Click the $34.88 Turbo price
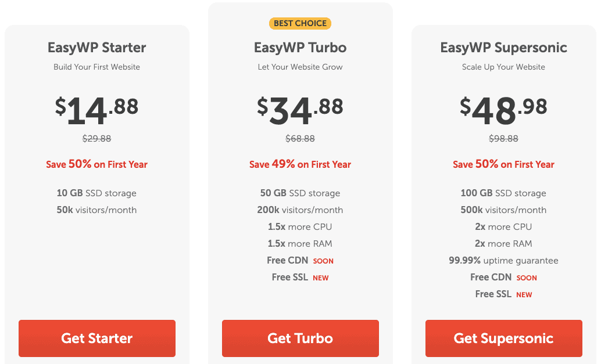Viewport: 601px width, 364px height. pyautogui.click(x=300, y=110)
